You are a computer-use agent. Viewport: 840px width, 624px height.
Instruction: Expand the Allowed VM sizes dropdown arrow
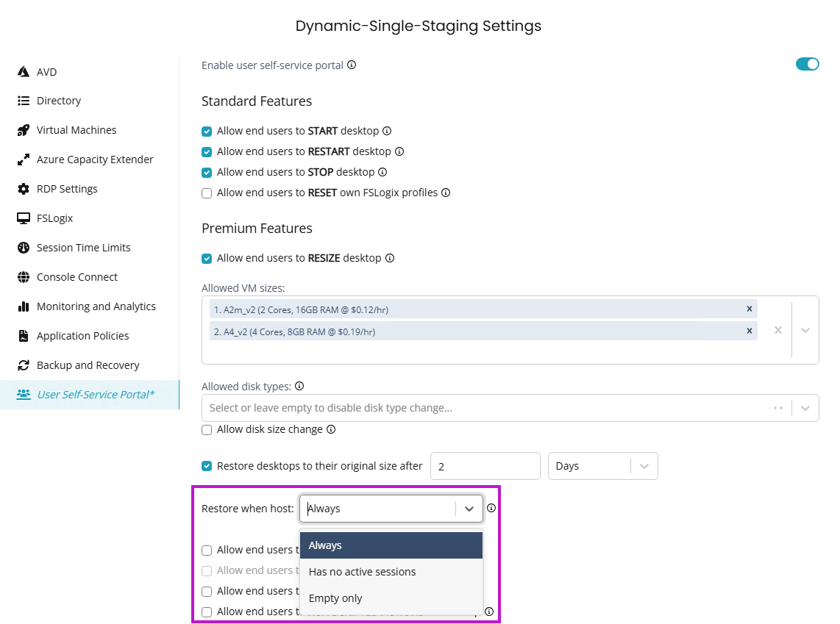[805, 331]
